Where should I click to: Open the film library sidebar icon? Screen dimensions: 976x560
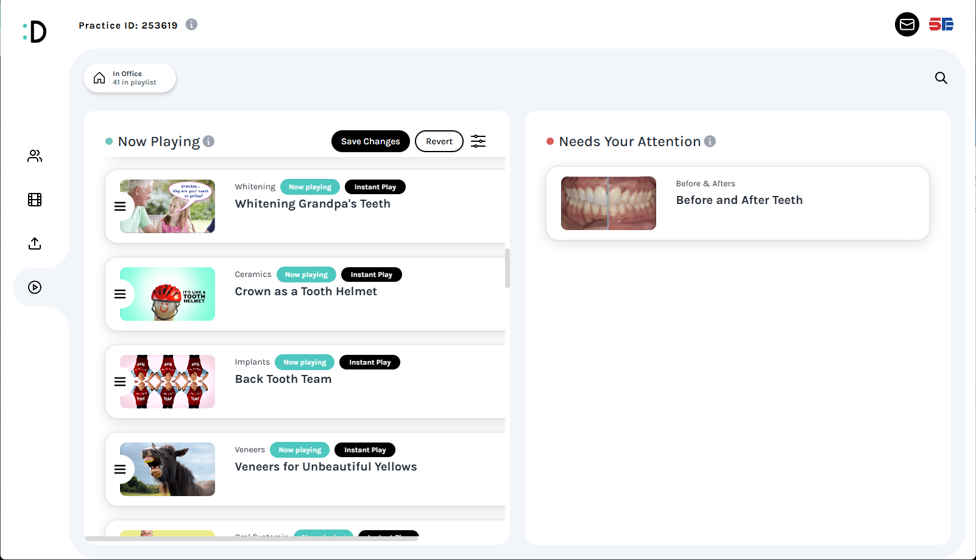coord(35,200)
